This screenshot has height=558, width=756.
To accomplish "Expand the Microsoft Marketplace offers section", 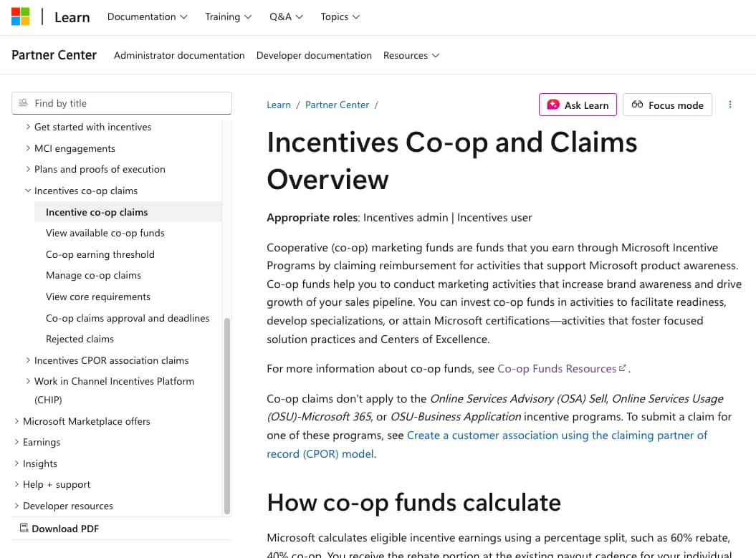I will [x=16, y=421].
